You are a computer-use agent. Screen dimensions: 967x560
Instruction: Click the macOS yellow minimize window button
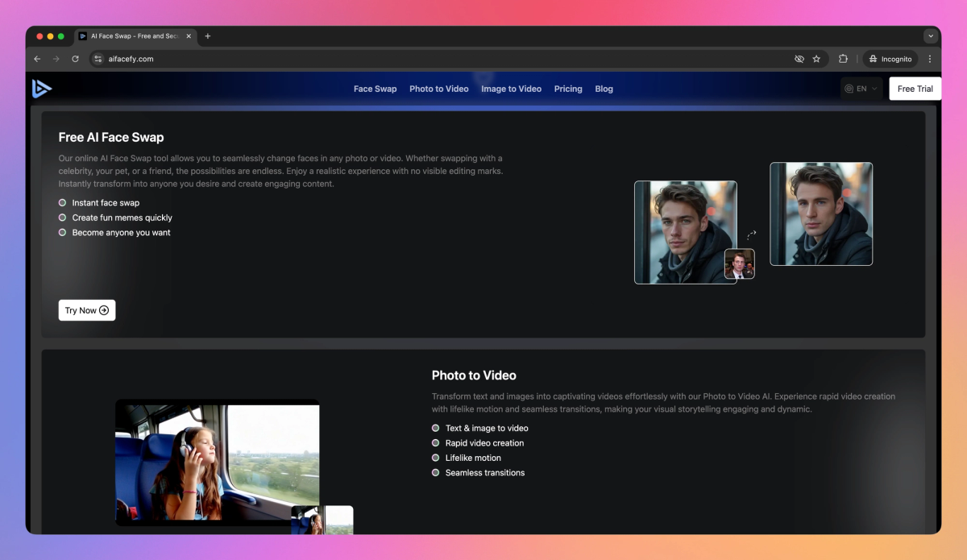pos(51,36)
